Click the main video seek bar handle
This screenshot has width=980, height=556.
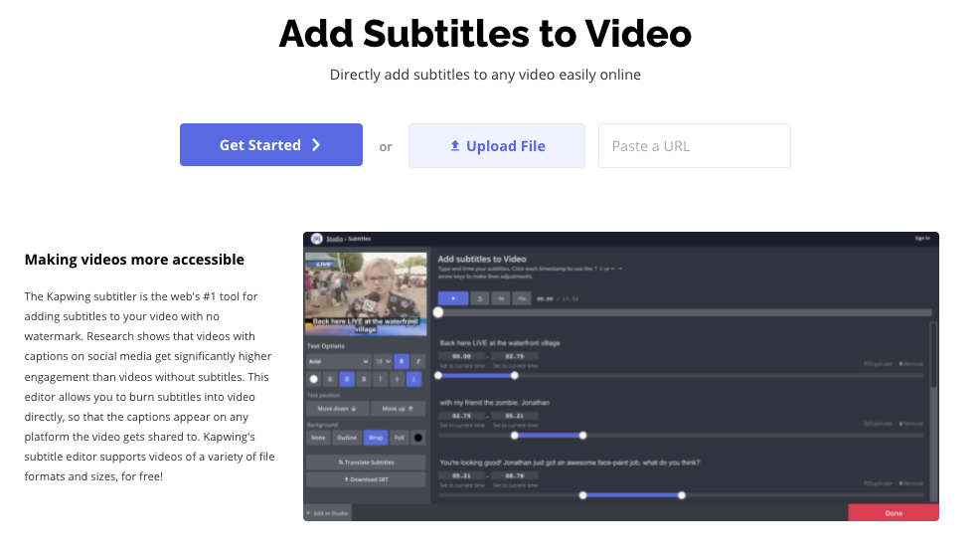click(x=438, y=312)
